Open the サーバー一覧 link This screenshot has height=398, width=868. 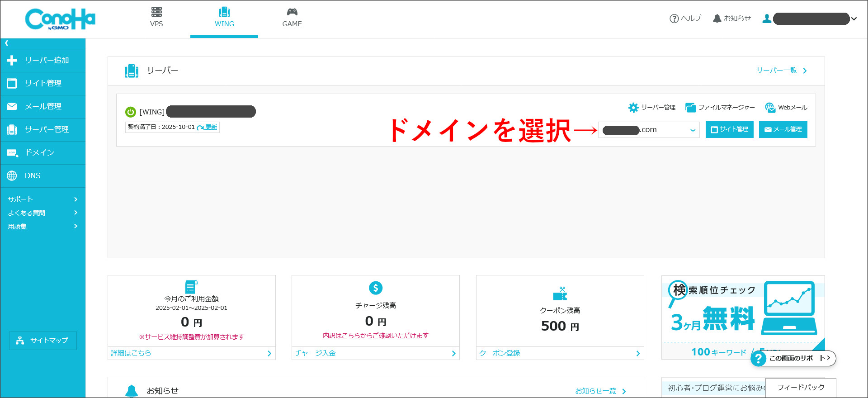coord(781,71)
